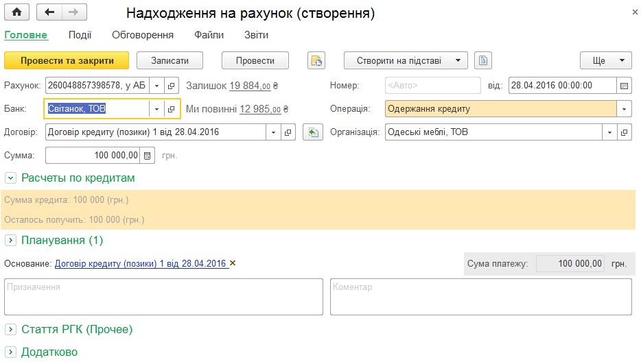The height and width of the screenshot is (364, 641).
Task: Open the Організація dropdown list
Action: point(609,132)
